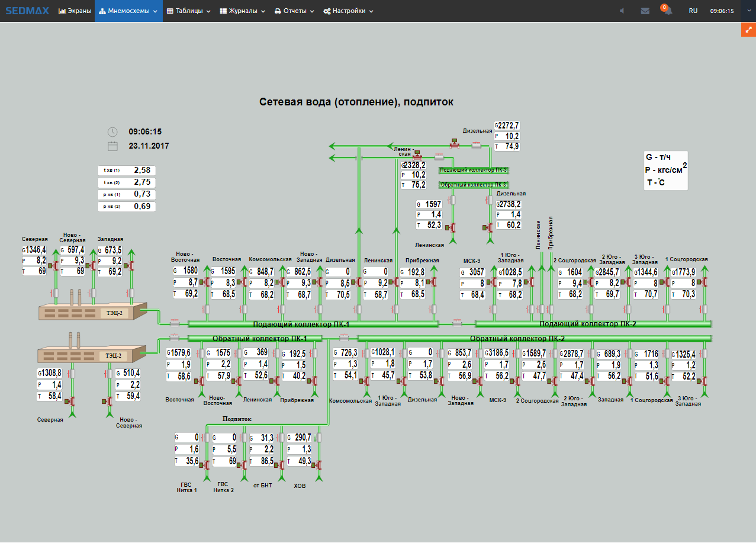Expand the Журналы dropdown menu

tap(242, 11)
